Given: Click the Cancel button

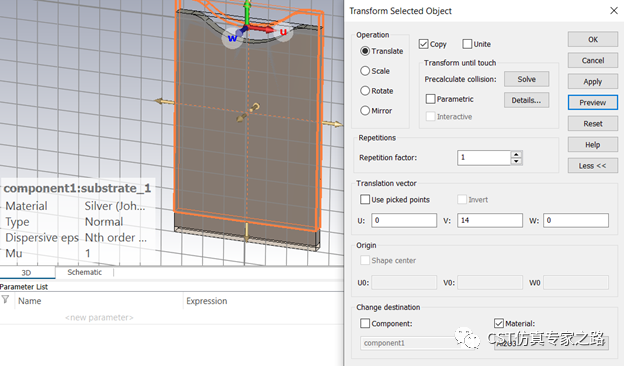Looking at the screenshot, I should point(593,60).
